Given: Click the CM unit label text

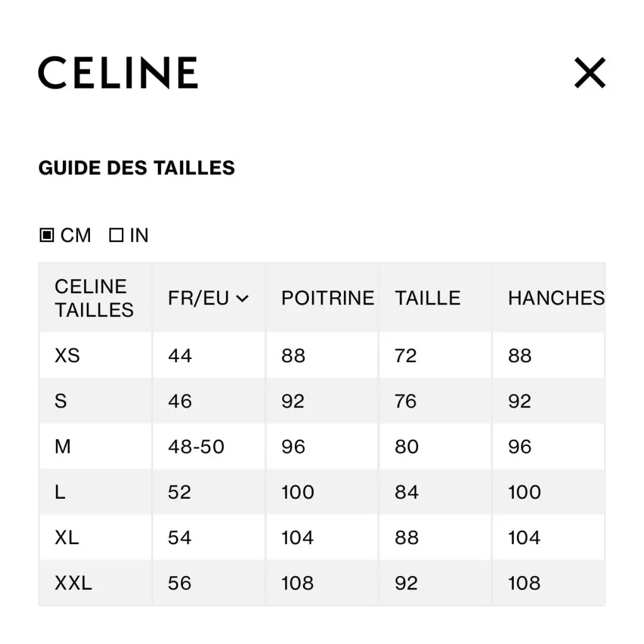Looking at the screenshot, I should [75, 235].
